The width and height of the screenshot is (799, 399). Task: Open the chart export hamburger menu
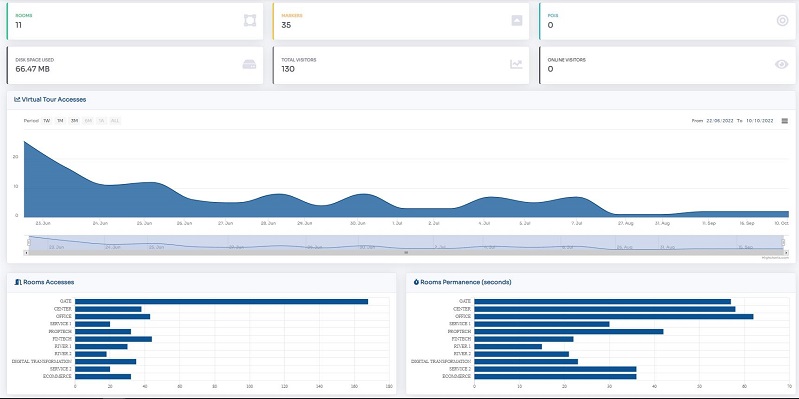(785, 121)
